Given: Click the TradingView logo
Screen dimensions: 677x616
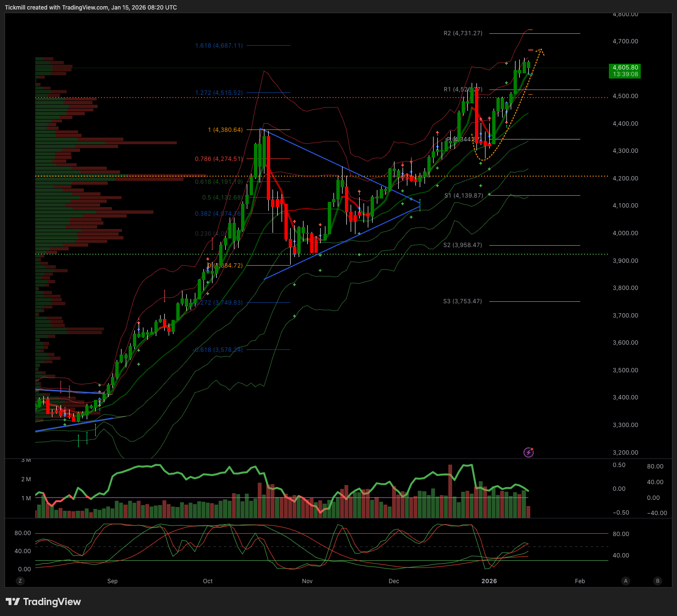Looking at the screenshot, I should tap(43, 602).
